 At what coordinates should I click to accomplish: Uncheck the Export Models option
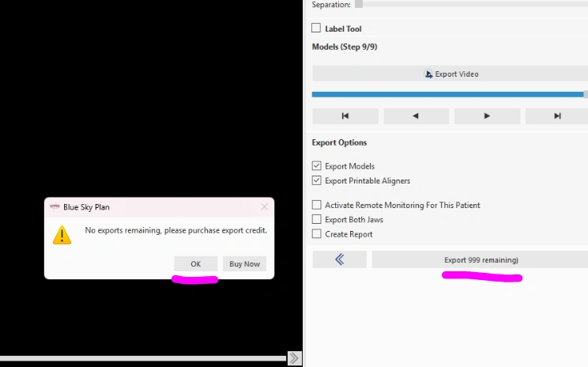pyautogui.click(x=316, y=166)
